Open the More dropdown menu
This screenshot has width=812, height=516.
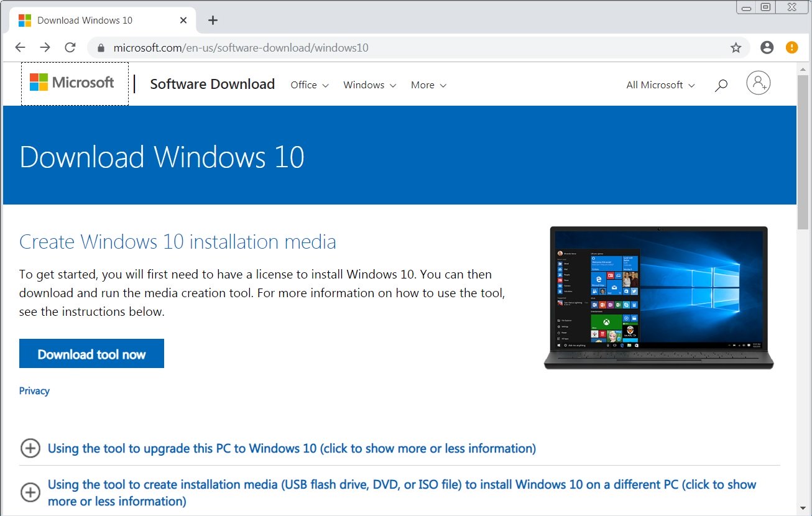429,85
